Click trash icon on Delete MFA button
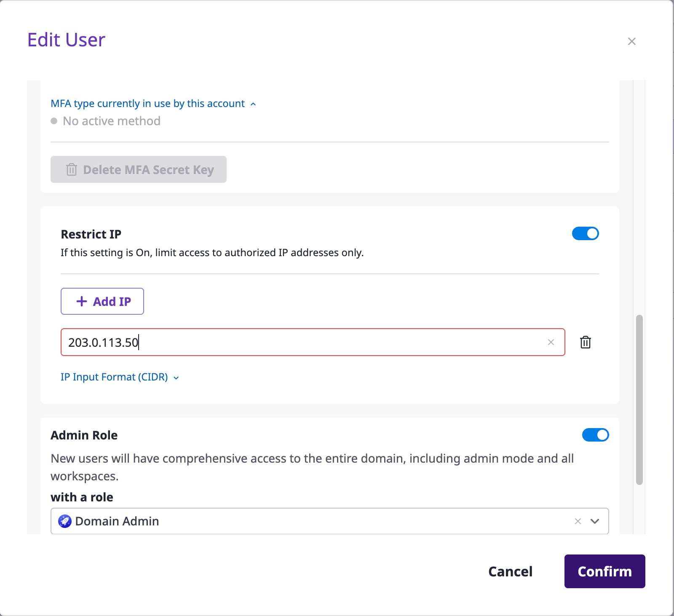 [72, 169]
